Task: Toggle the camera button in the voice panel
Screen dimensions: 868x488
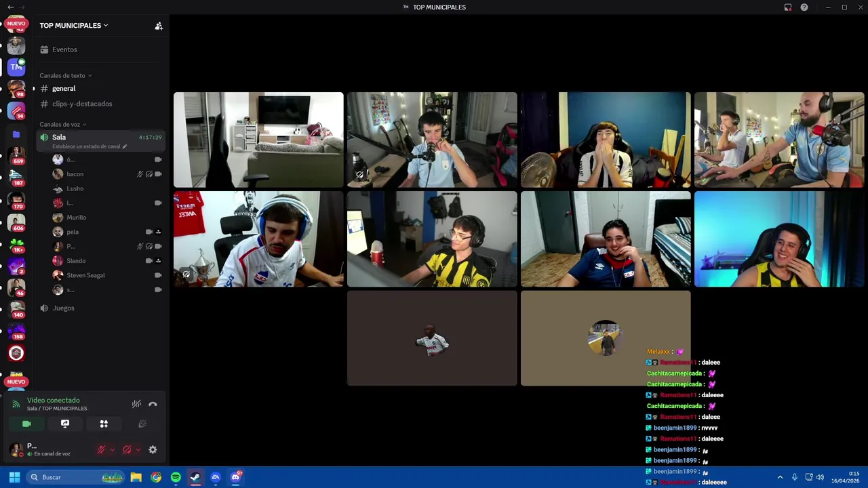Action: pyautogui.click(x=26, y=424)
